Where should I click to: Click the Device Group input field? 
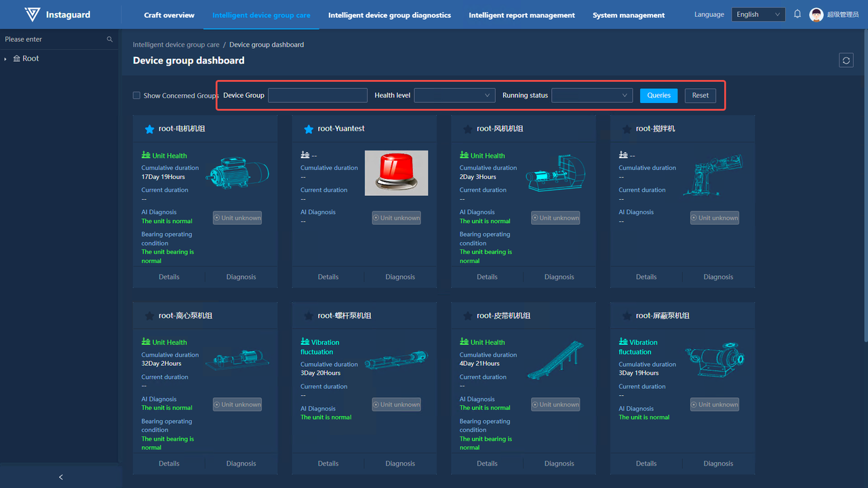coord(317,96)
